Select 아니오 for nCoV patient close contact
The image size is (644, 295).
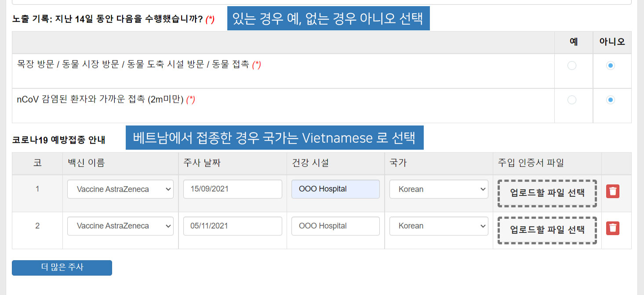click(x=610, y=100)
